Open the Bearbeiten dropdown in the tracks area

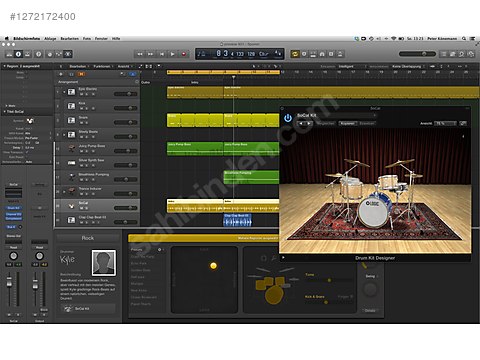click(x=79, y=66)
